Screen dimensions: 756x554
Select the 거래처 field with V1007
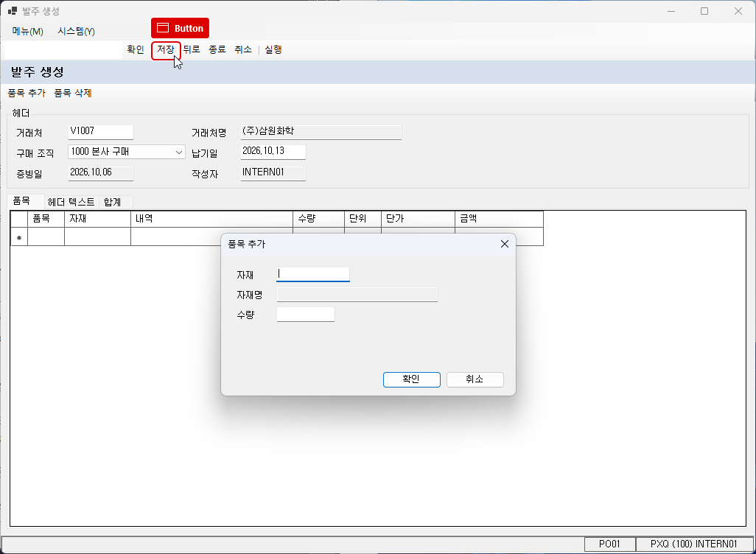point(101,132)
